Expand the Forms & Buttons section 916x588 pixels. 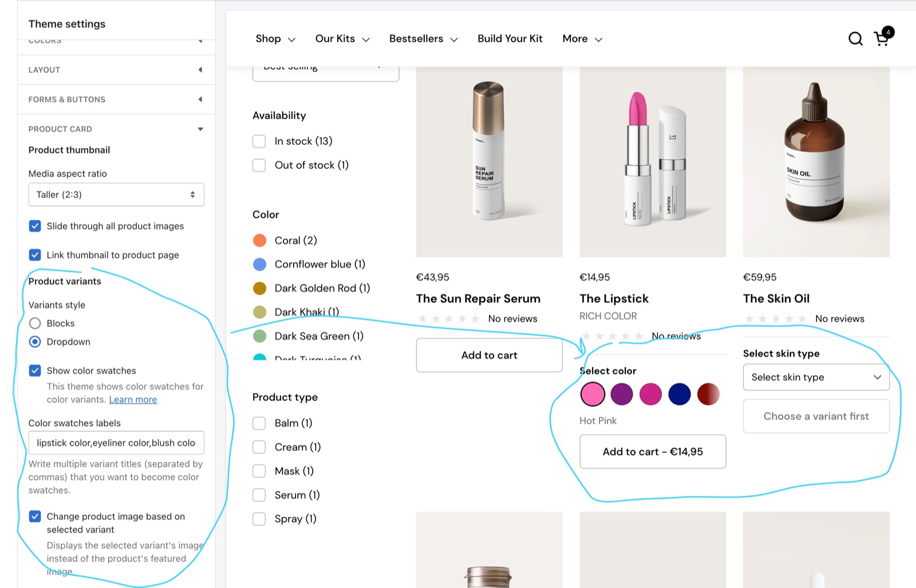coord(116,100)
